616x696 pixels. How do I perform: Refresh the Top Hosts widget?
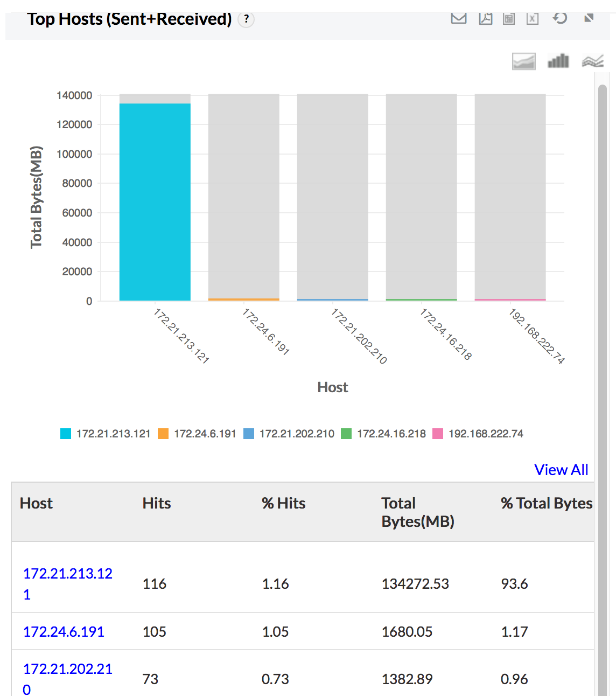[x=560, y=18]
